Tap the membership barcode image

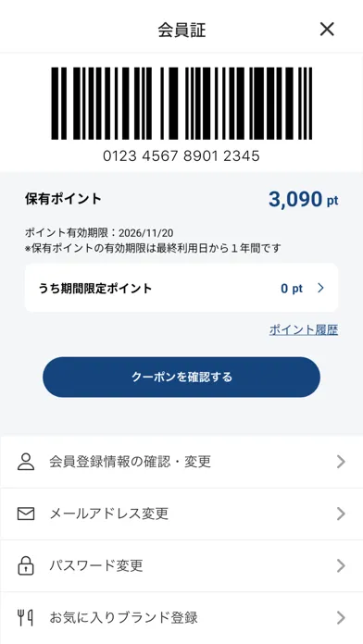point(181,104)
